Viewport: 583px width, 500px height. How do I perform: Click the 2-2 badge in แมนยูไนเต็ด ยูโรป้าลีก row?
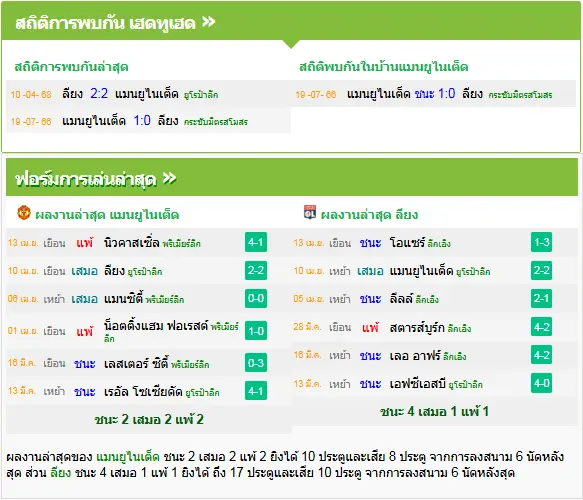541,270
